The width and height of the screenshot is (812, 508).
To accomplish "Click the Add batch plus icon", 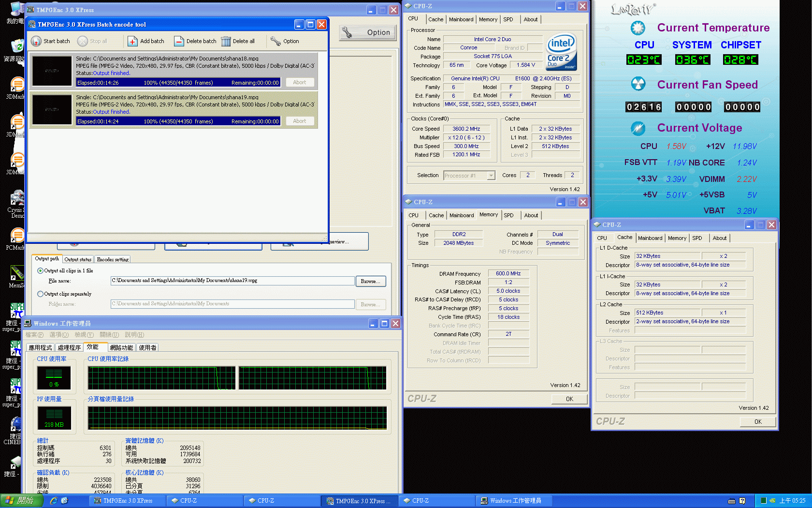I will pos(132,41).
